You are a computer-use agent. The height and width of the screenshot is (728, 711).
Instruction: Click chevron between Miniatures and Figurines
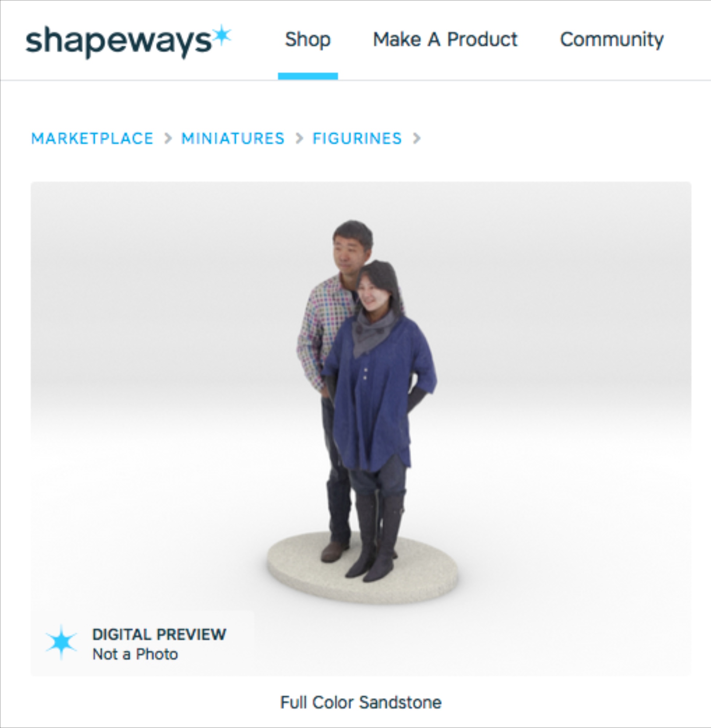299,139
